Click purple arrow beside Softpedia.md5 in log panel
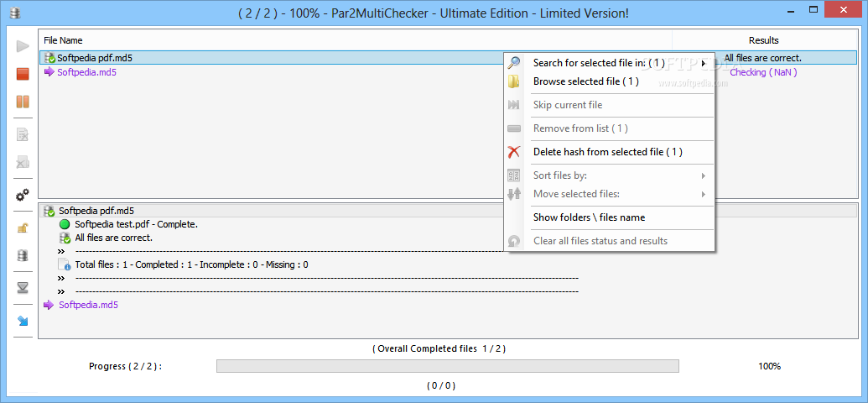 (x=49, y=304)
